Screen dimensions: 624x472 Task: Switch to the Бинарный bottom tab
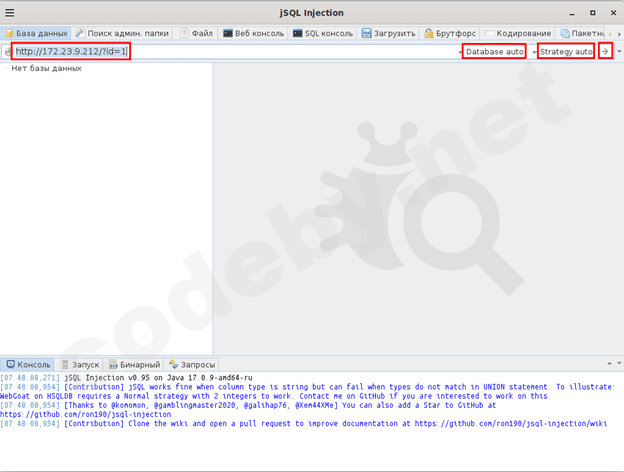[134, 365]
